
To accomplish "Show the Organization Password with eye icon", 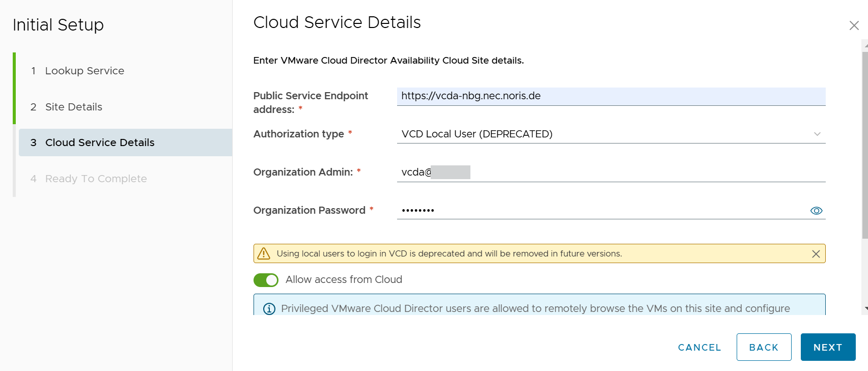I will [x=816, y=211].
